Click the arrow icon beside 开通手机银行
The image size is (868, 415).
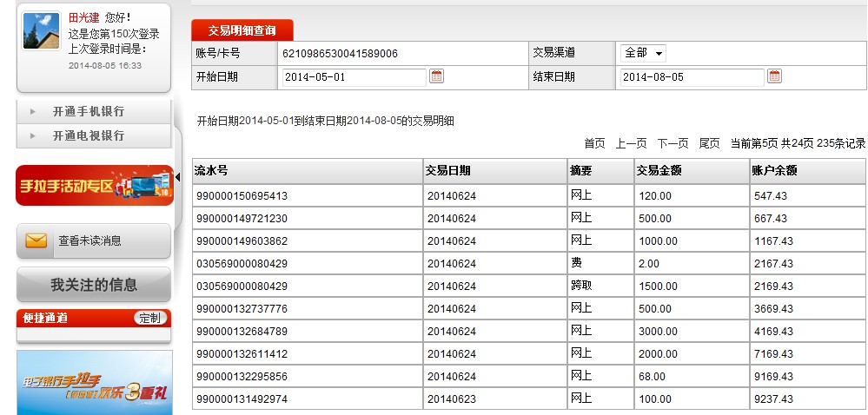[x=33, y=112]
